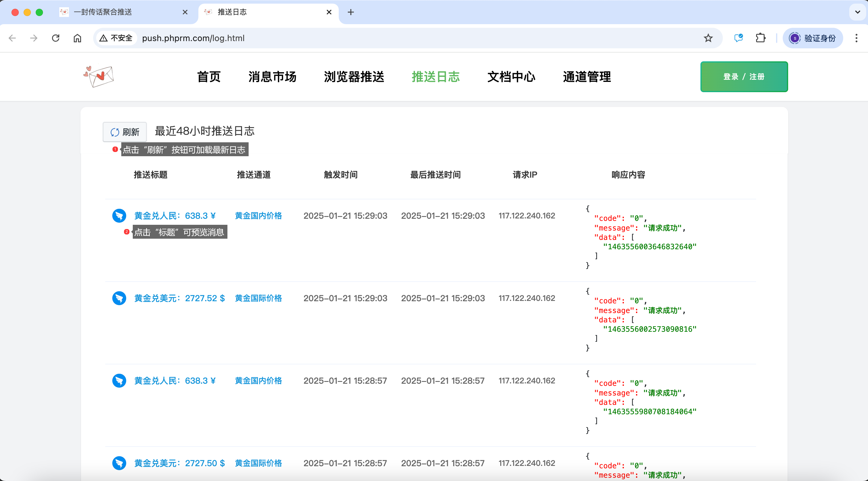Open 黄金国际价格 channel in the 2727.52 row

(259, 298)
